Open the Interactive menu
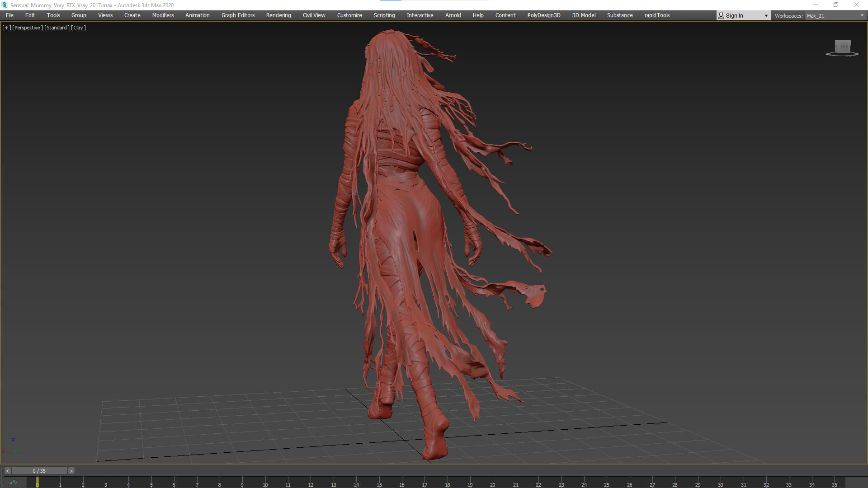 [420, 15]
